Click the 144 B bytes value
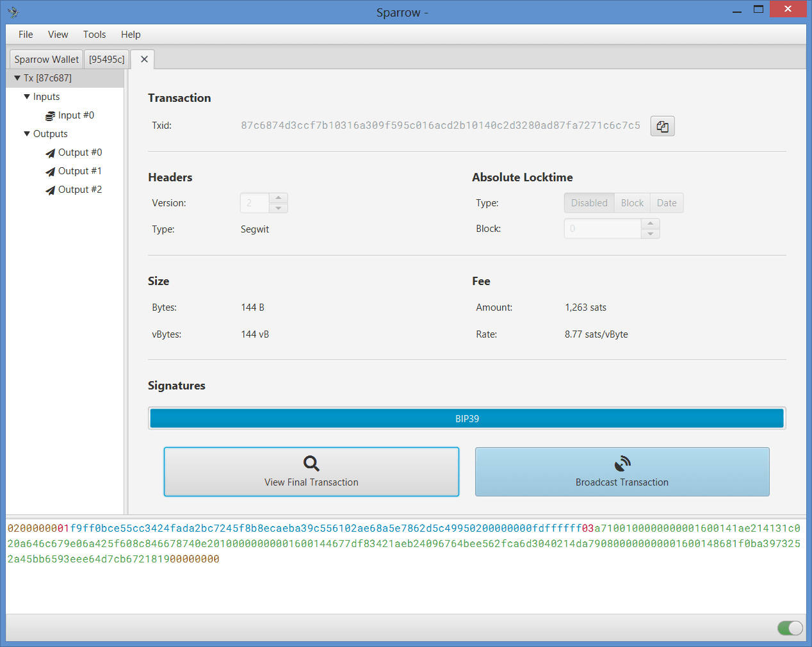The height and width of the screenshot is (647, 812). pos(252,307)
